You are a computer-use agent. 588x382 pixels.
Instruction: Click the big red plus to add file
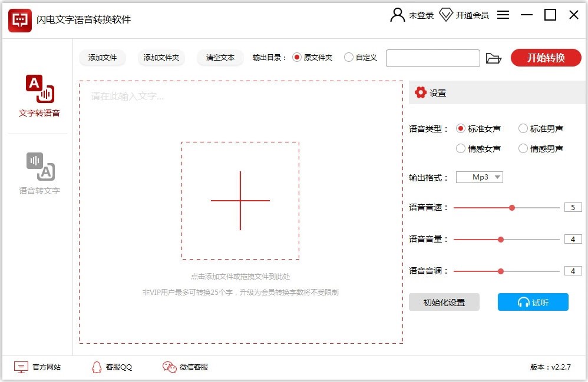(240, 201)
